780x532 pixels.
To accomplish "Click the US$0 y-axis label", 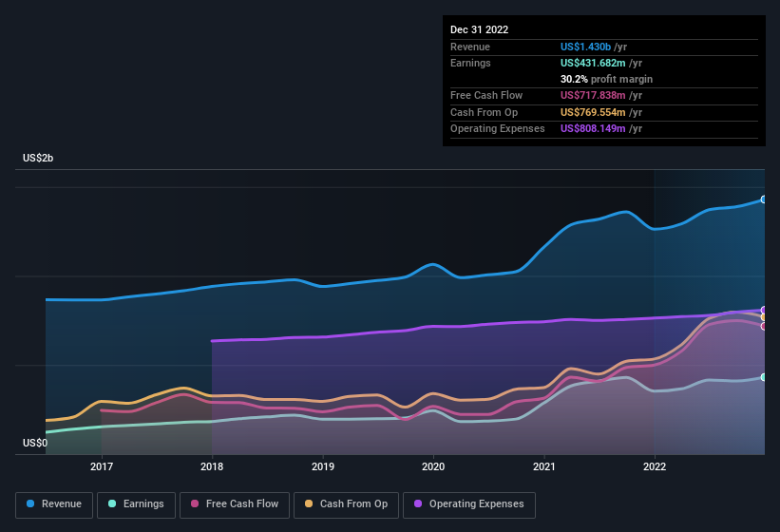I will (35, 443).
